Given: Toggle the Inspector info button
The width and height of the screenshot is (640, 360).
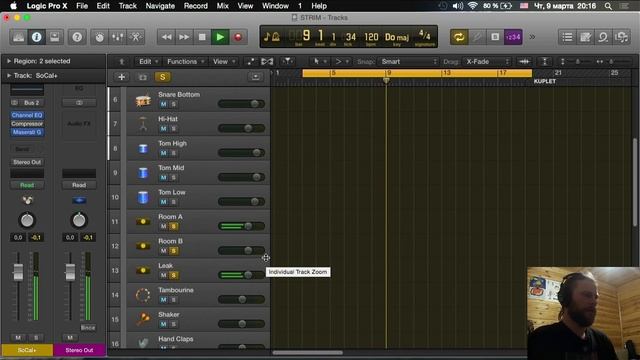Looking at the screenshot, I should coord(37,37).
